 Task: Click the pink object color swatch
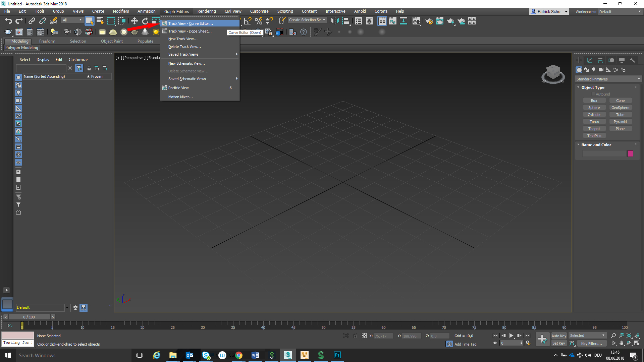(630, 154)
